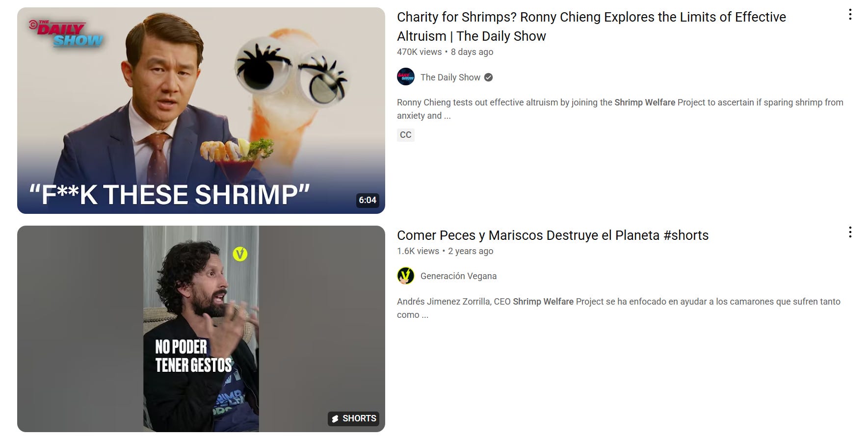Click the yellow V logo in short thumbnail
This screenshot has height=439, width=868.
point(240,254)
